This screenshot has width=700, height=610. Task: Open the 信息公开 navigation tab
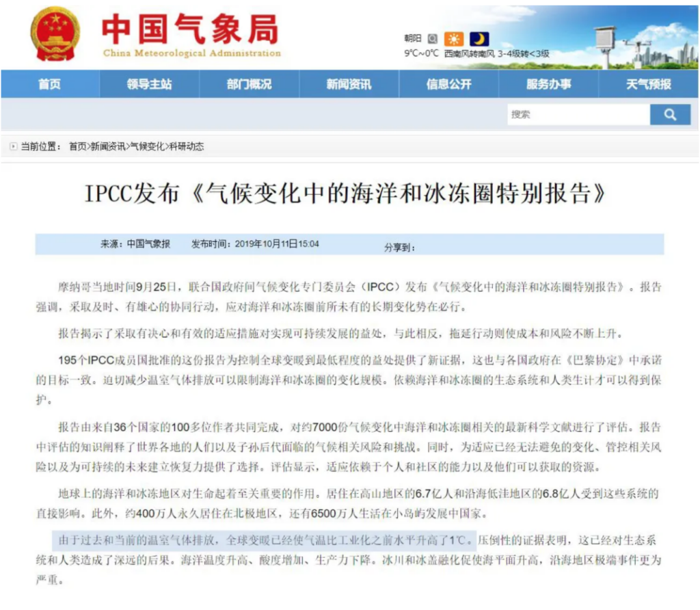[448, 84]
